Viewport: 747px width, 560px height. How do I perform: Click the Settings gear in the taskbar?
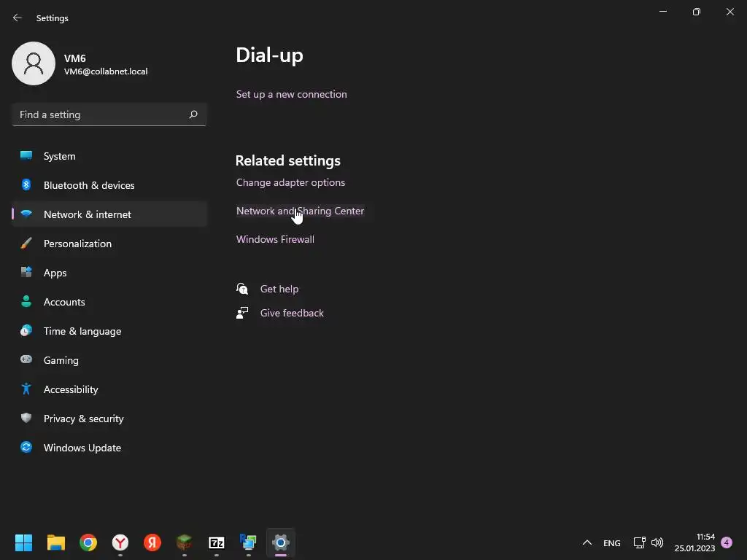tap(281, 542)
